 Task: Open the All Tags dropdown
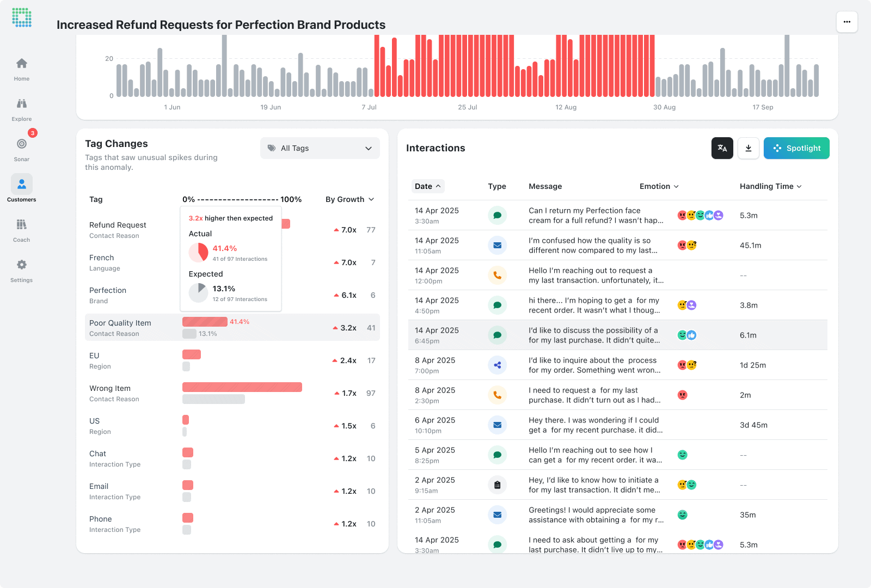320,148
